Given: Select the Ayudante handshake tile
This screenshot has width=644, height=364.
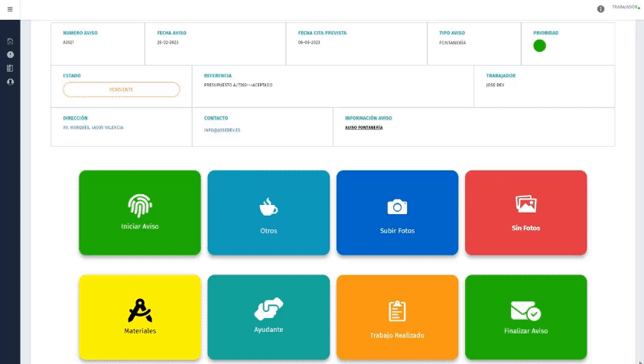Looking at the screenshot, I should point(268,317).
